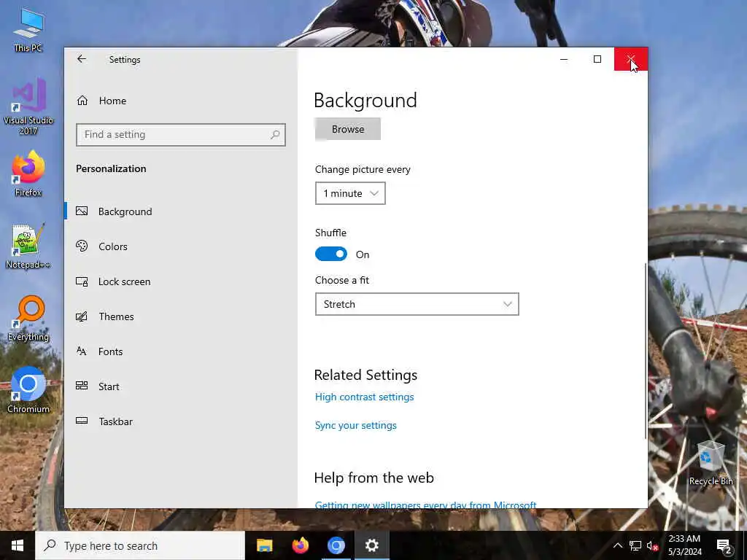Open File Explorer from the taskbar
Image resolution: width=747 pixels, height=560 pixels.
point(264,545)
